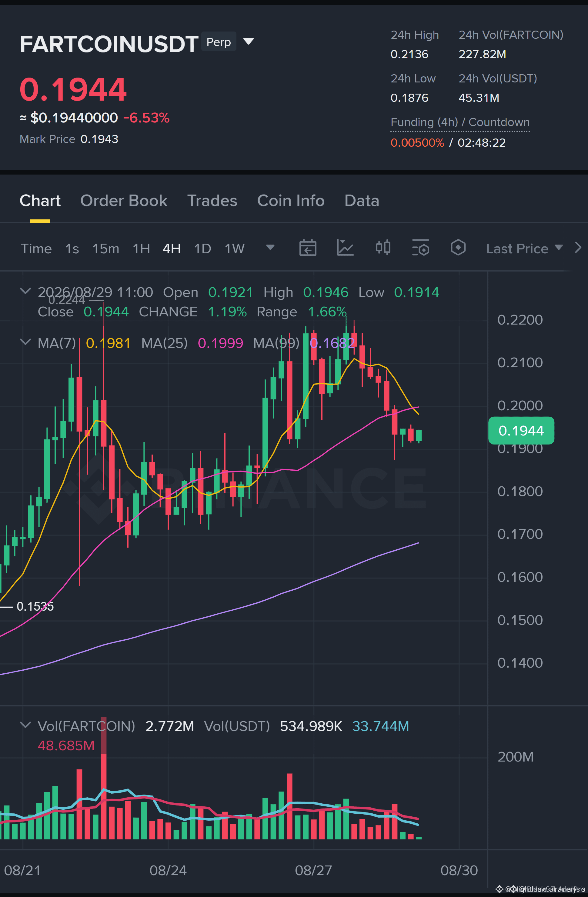Click the FARTCOINUSDT pair title
The width and height of the screenshot is (588, 897).
pyautogui.click(x=109, y=44)
